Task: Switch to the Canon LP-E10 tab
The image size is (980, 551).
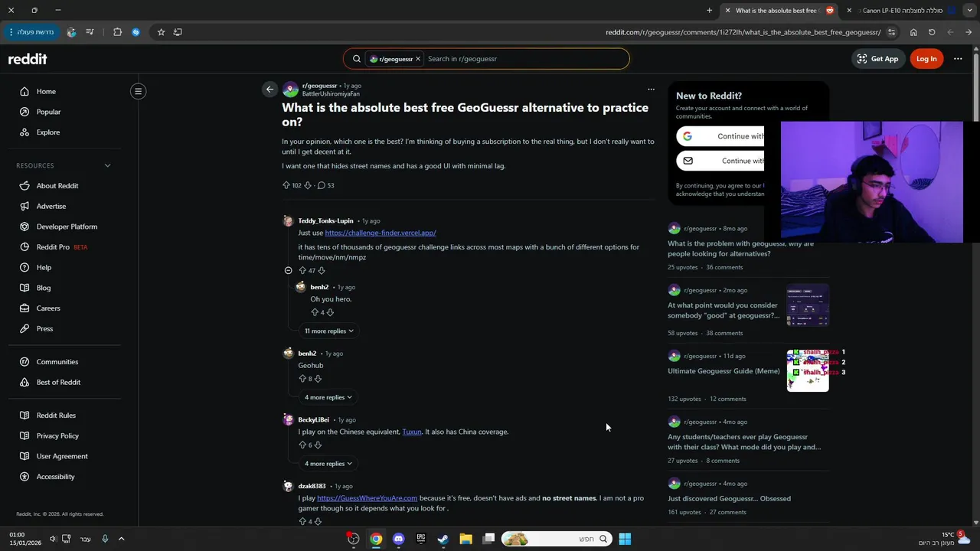Action: point(903,11)
